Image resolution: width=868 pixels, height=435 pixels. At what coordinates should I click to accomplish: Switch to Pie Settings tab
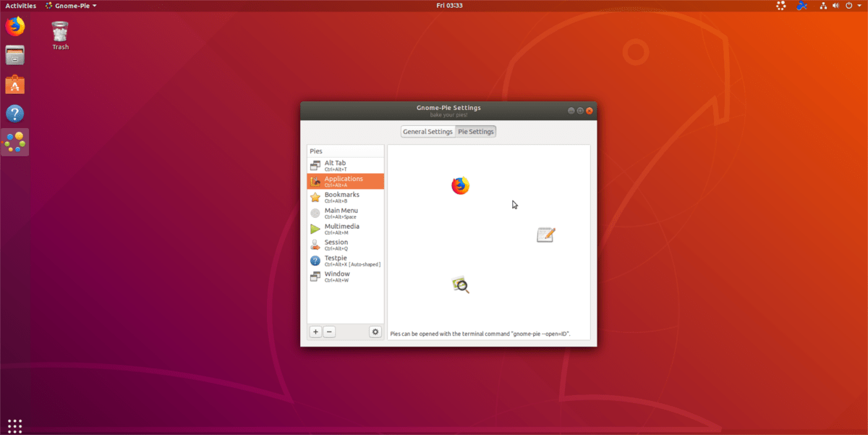[x=476, y=132]
